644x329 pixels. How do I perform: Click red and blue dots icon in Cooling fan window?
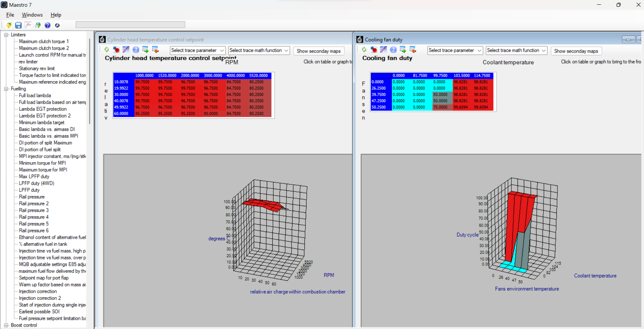[x=374, y=50]
